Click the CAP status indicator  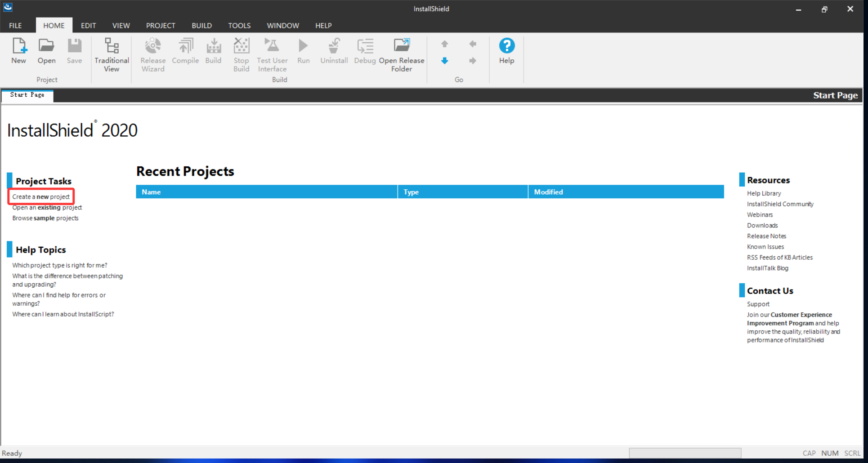point(809,453)
